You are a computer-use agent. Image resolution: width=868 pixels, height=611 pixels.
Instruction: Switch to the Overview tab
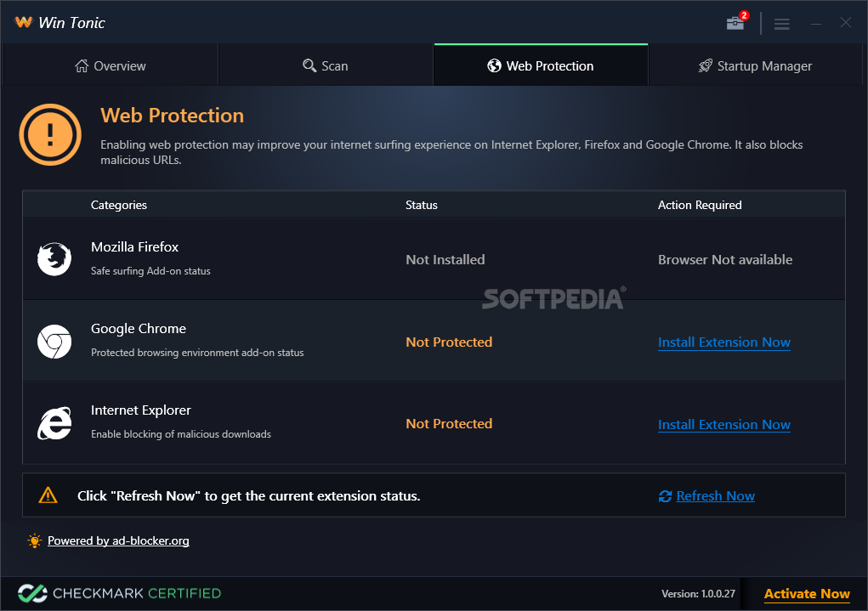click(x=111, y=65)
